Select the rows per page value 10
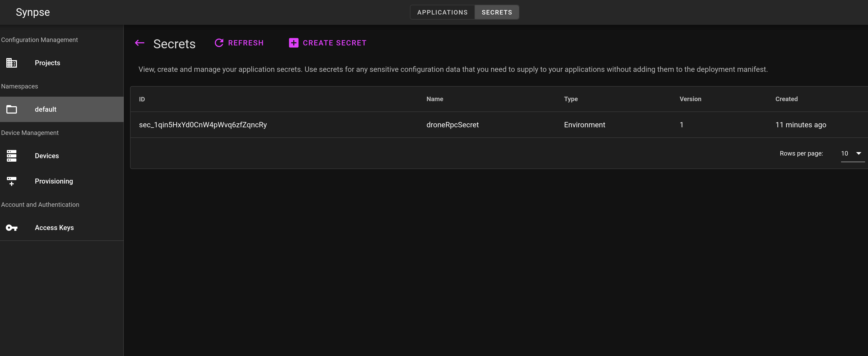The height and width of the screenshot is (356, 868). pos(844,154)
